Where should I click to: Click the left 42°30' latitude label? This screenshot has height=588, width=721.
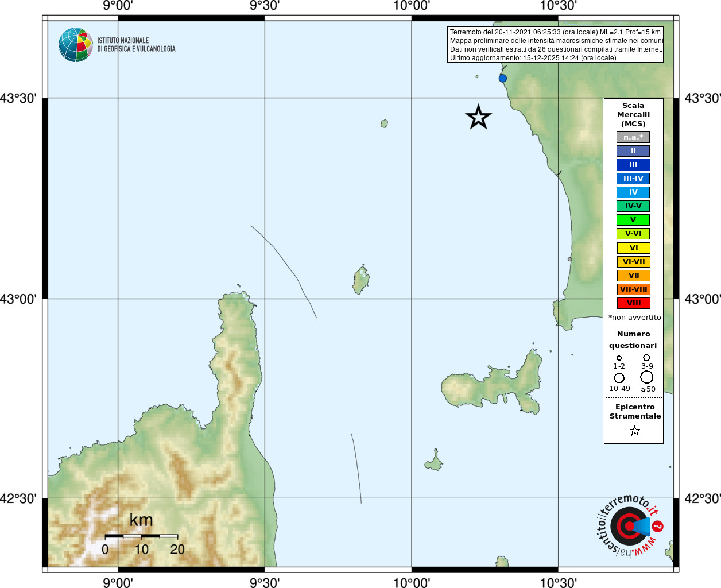(18, 498)
